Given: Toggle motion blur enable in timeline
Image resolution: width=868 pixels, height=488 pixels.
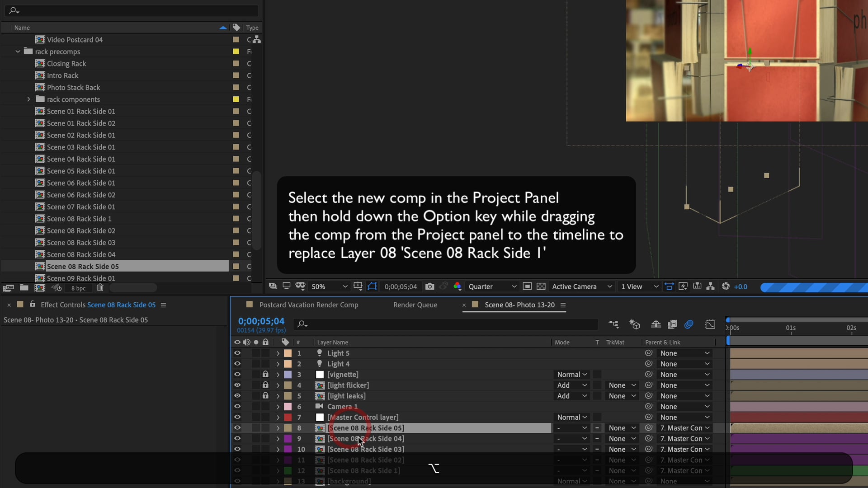Looking at the screenshot, I should coord(689,324).
